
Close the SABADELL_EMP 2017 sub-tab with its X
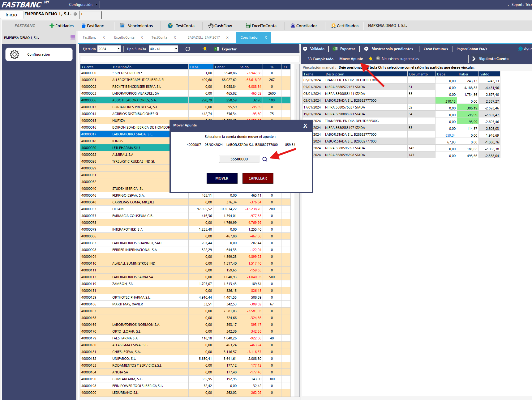pyautogui.click(x=227, y=37)
